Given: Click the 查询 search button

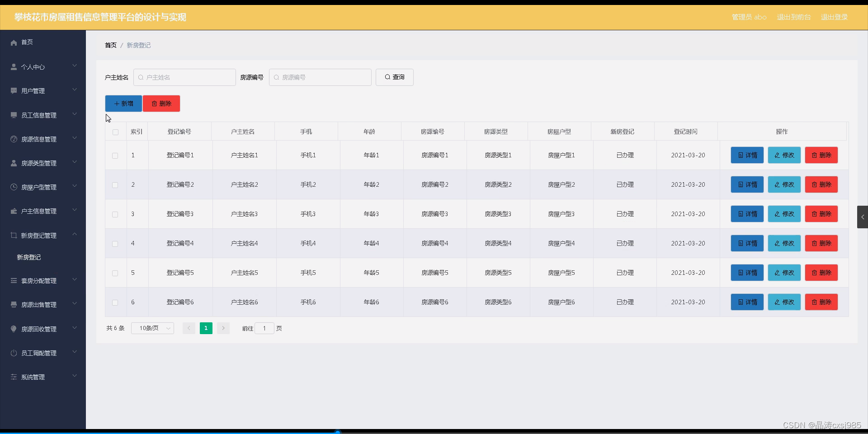Looking at the screenshot, I should (395, 77).
